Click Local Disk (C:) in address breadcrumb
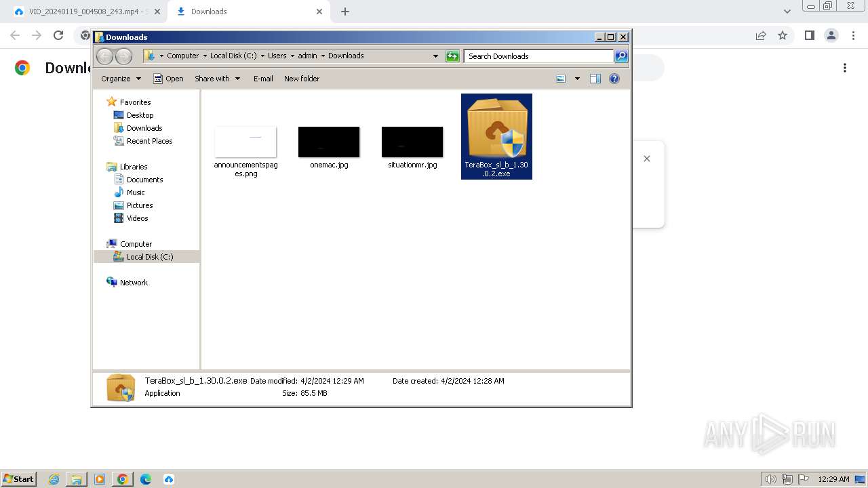The image size is (868, 488). [x=233, y=56]
